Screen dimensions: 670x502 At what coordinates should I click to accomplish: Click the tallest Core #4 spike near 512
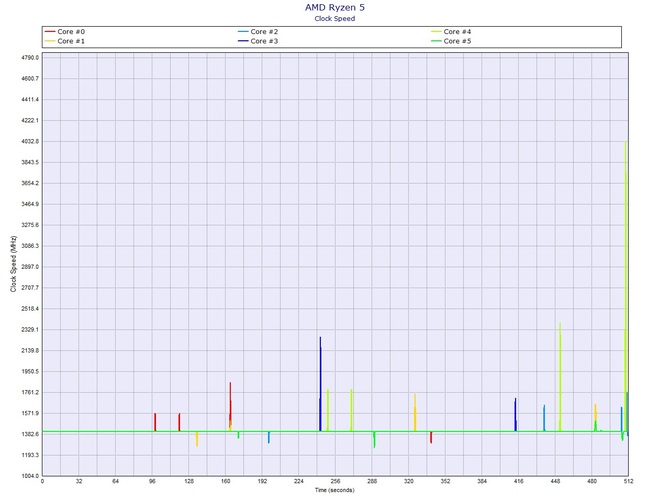pos(625,286)
